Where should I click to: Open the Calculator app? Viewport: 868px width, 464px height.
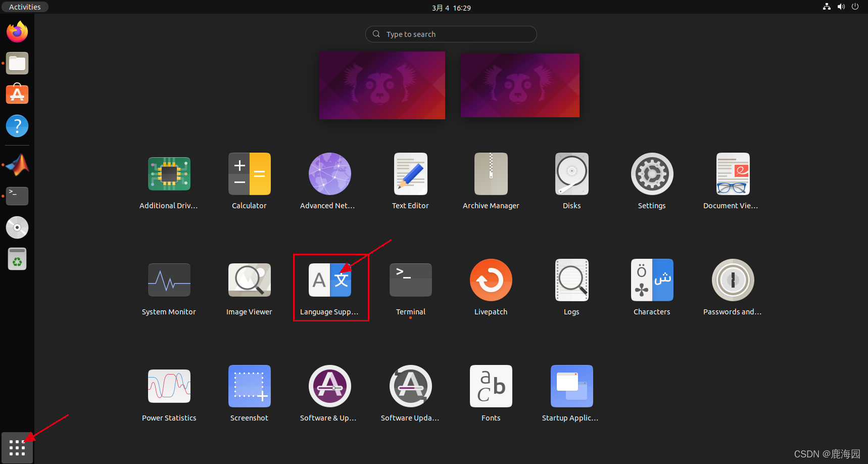(249, 174)
